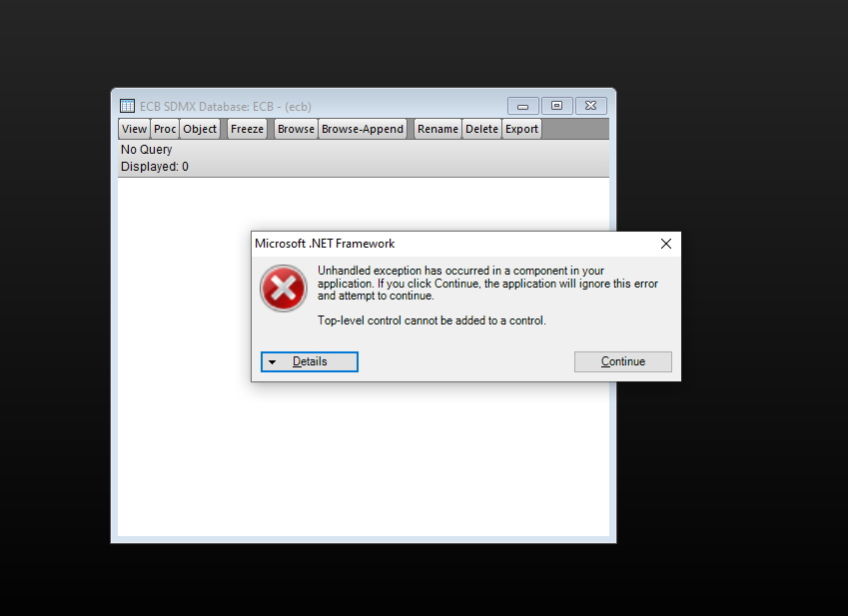
Task: Click the Displayed: 0 label
Action: point(155,167)
